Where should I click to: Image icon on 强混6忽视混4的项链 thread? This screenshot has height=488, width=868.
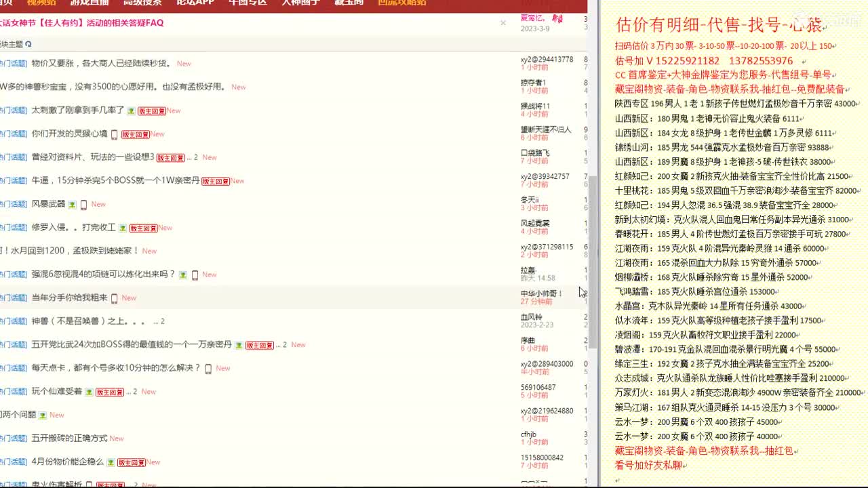point(182,274)
